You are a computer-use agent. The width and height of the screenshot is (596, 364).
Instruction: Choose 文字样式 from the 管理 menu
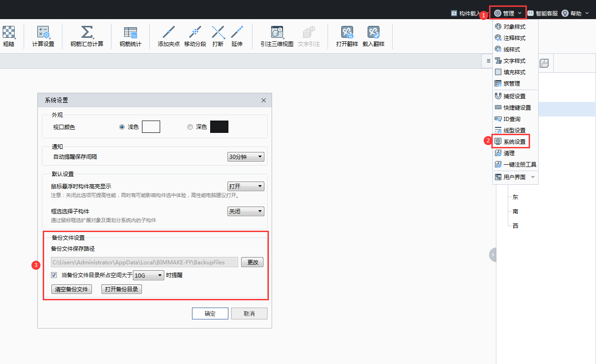[x=515, y=61]
